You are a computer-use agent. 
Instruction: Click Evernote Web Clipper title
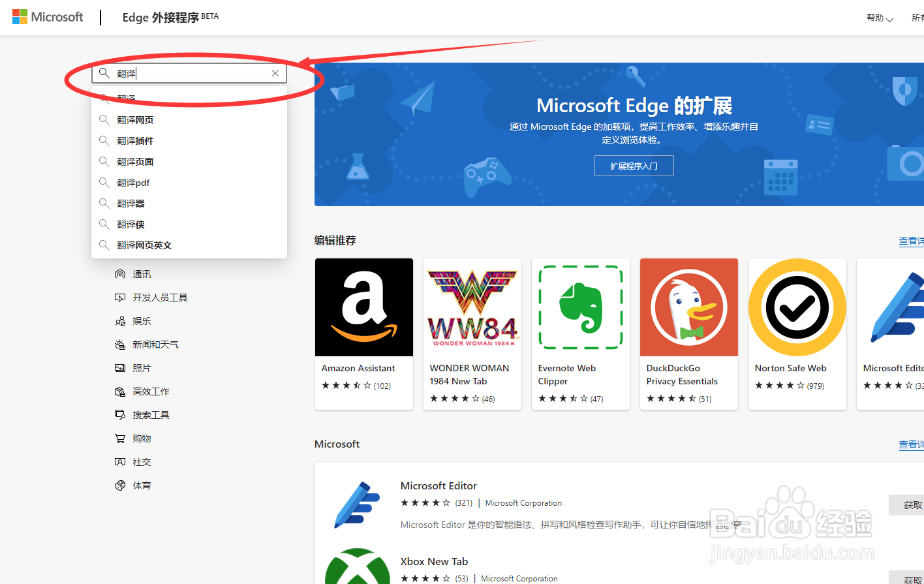coord(567,375)
